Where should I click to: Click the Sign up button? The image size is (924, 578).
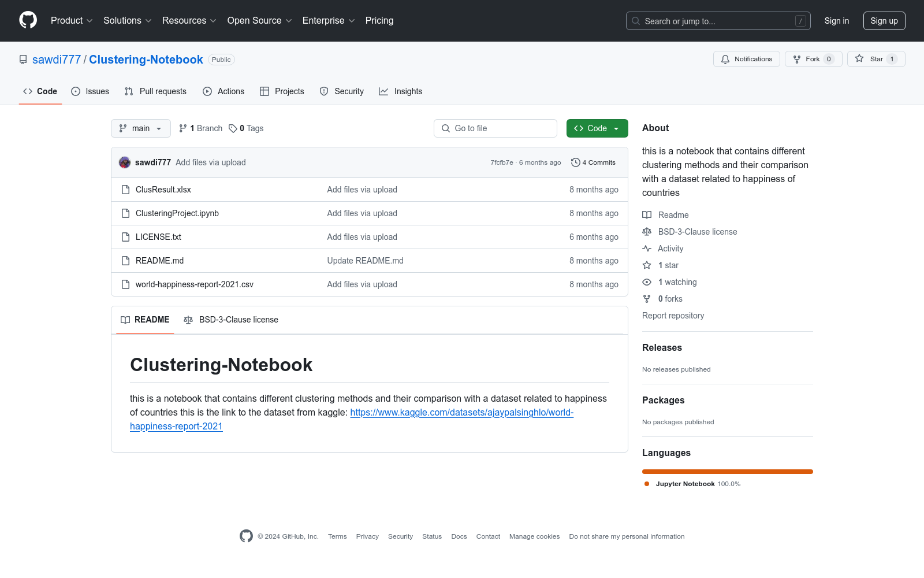click(884, 21)
